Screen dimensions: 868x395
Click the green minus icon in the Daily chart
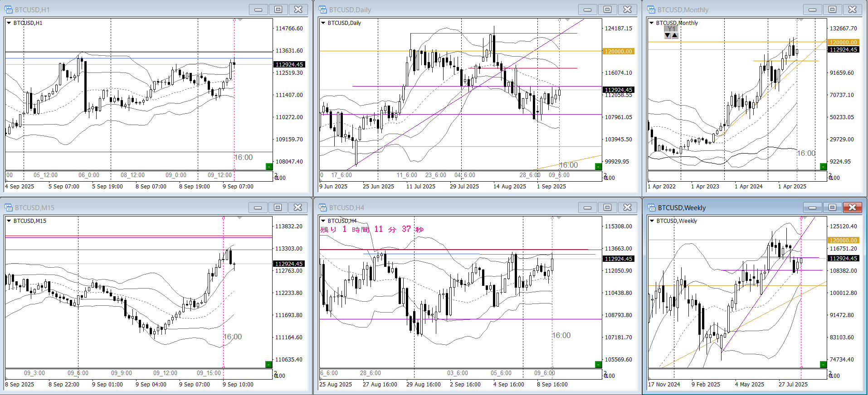(598, 167)
